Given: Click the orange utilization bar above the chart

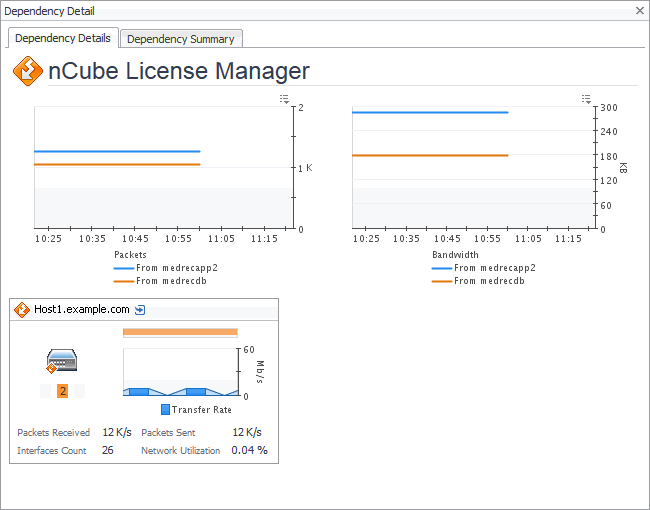Looking at the screenshot, I should 180,332.
